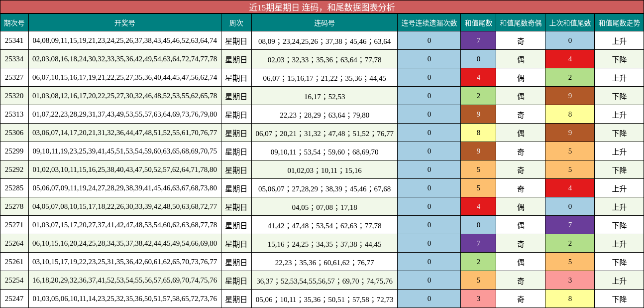Click the 和值尾数 column header
This screenshot has width=644, height=308.
point(478,22)
